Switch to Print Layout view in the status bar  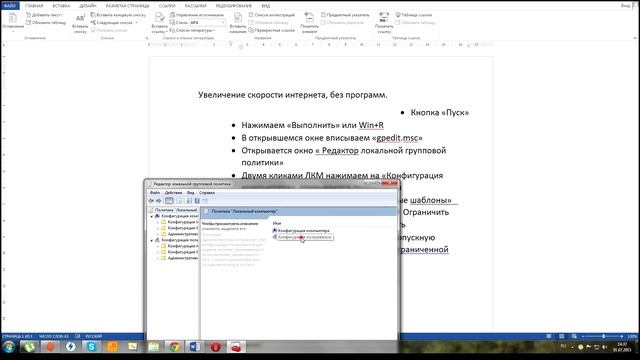[x=562, y=336]
